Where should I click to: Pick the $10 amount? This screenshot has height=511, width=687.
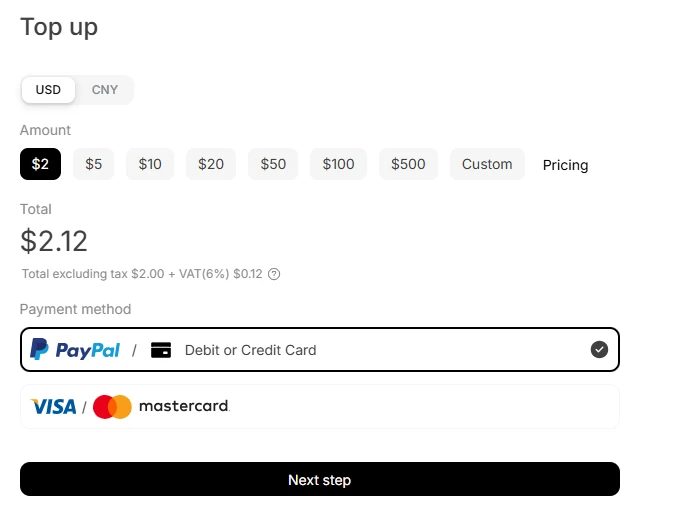[x=150, y=164]
